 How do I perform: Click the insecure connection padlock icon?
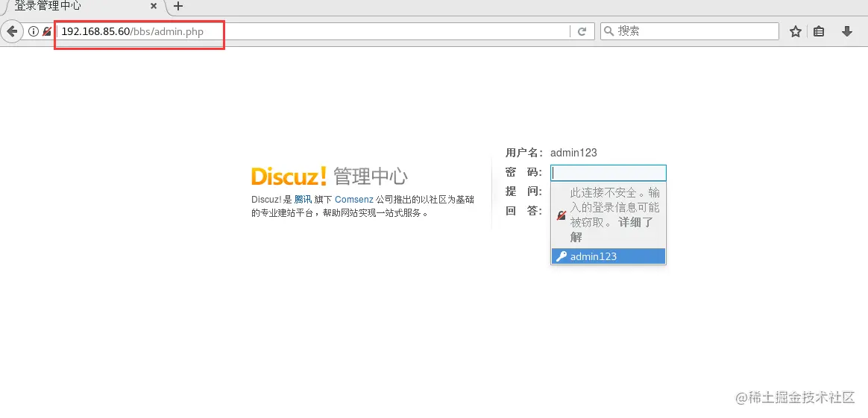48,31
